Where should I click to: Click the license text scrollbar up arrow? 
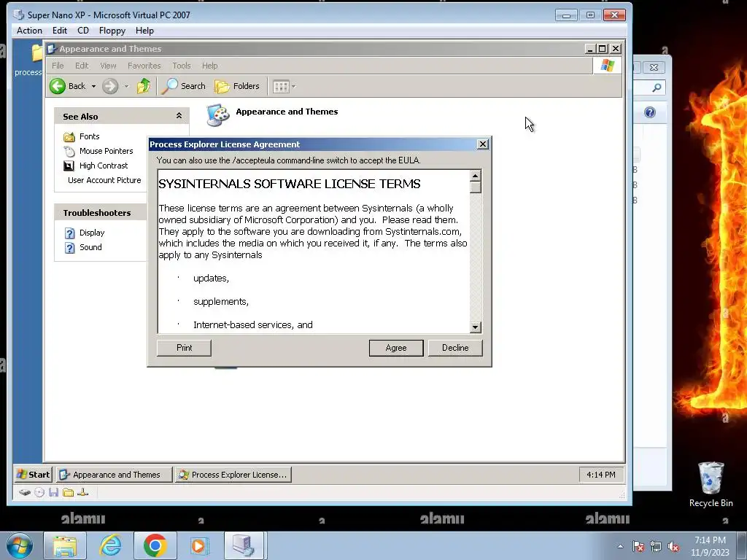click(475, 176)
